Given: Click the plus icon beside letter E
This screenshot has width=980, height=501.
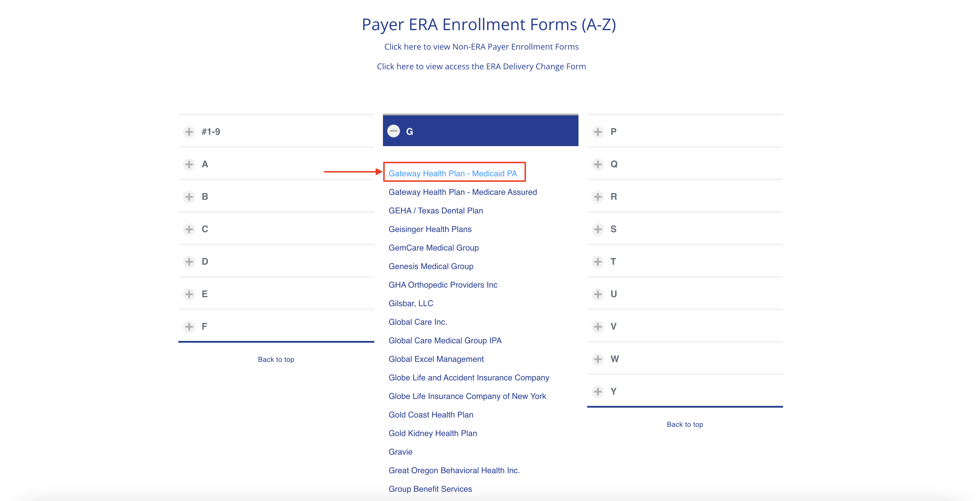Looking at the screenshot, I should pyautogui.click(x=189, y=294).
